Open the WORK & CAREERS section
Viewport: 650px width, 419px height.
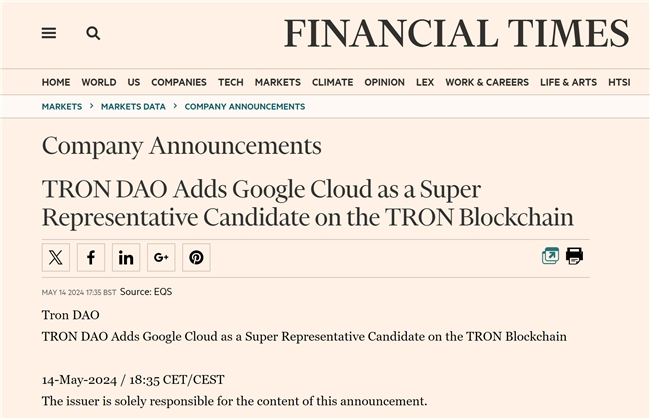click(487, 82)
